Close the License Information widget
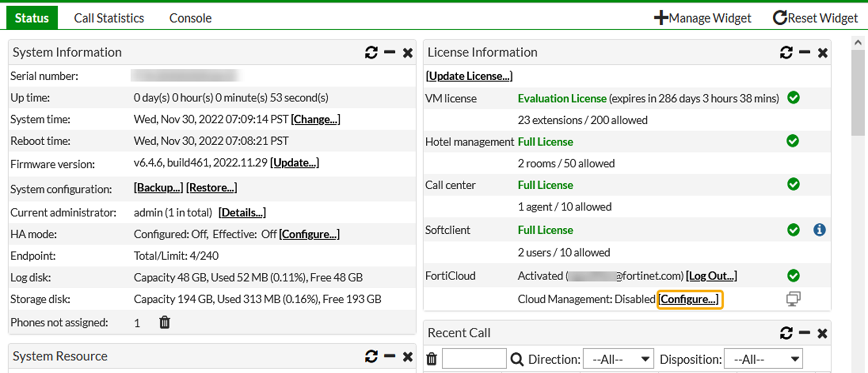868x373 pixels. [822, 53]
